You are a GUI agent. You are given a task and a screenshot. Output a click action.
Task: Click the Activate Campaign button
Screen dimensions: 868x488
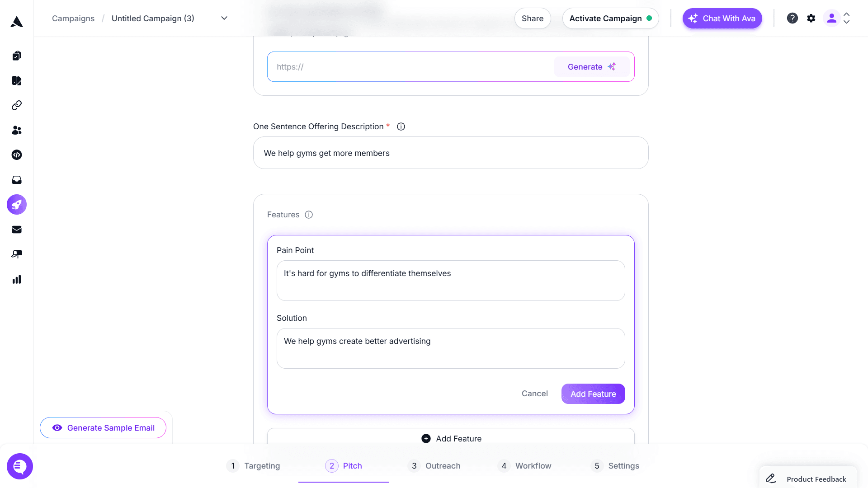pyautogui.click(x=610, y=19)
